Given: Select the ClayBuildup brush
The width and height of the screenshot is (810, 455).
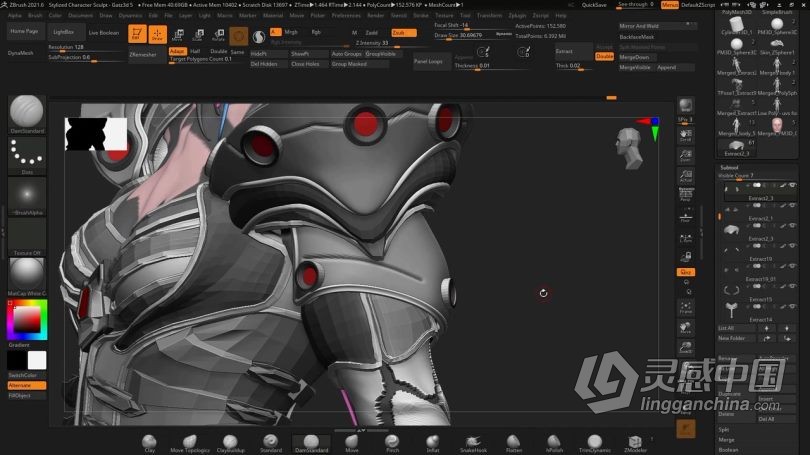Looking at the screenshot, I should 230,443.
